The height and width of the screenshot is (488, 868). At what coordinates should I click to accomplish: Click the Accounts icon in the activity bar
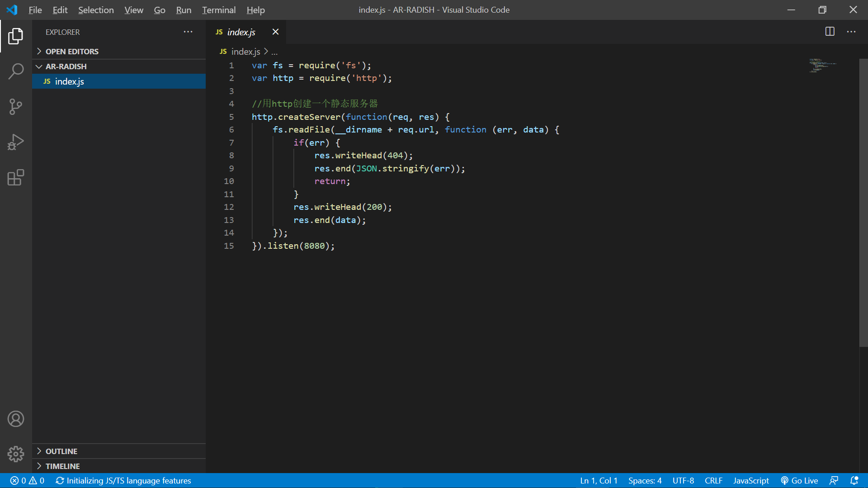click(x=16, y=419)
